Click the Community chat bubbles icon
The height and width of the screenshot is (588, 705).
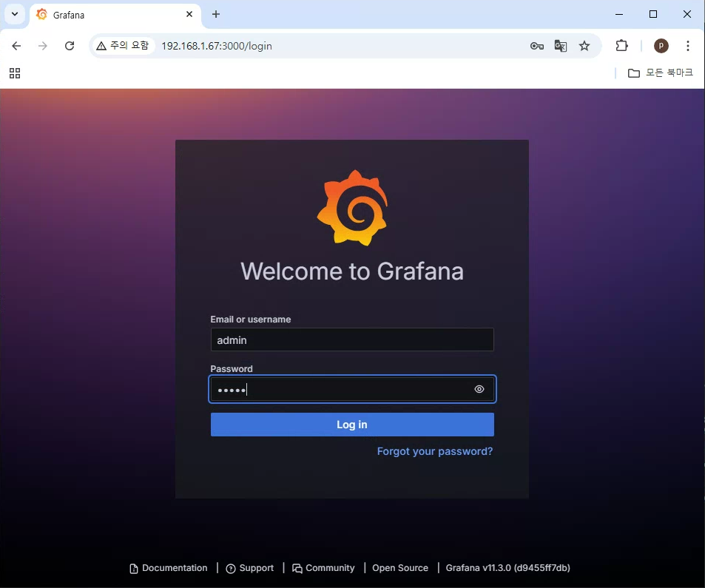point(297,569)
